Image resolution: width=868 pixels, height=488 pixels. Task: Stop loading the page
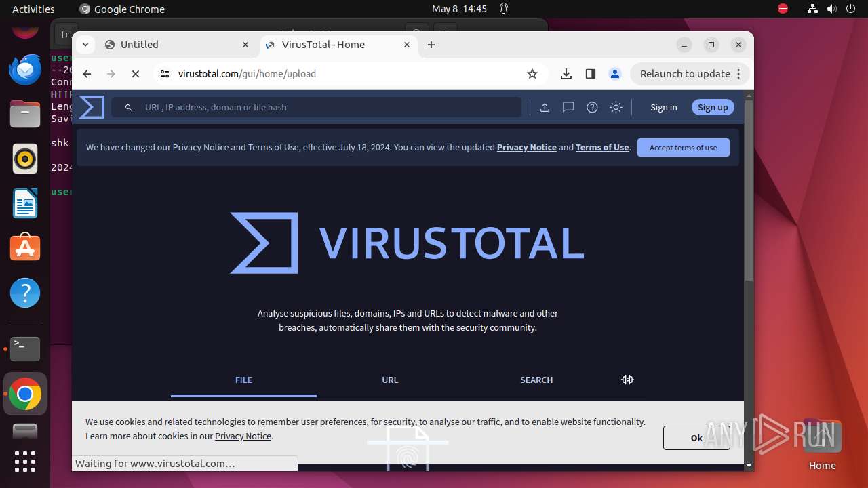tap(136, 74)
